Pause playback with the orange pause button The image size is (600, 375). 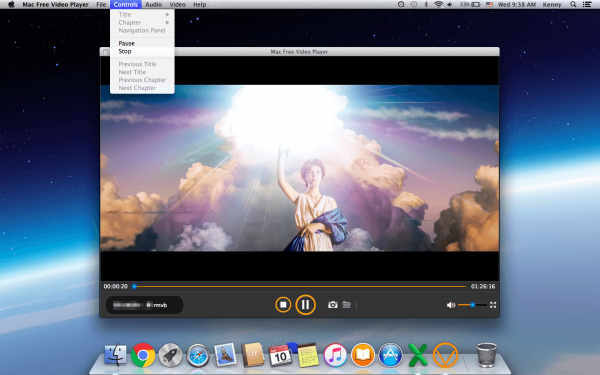305,305
